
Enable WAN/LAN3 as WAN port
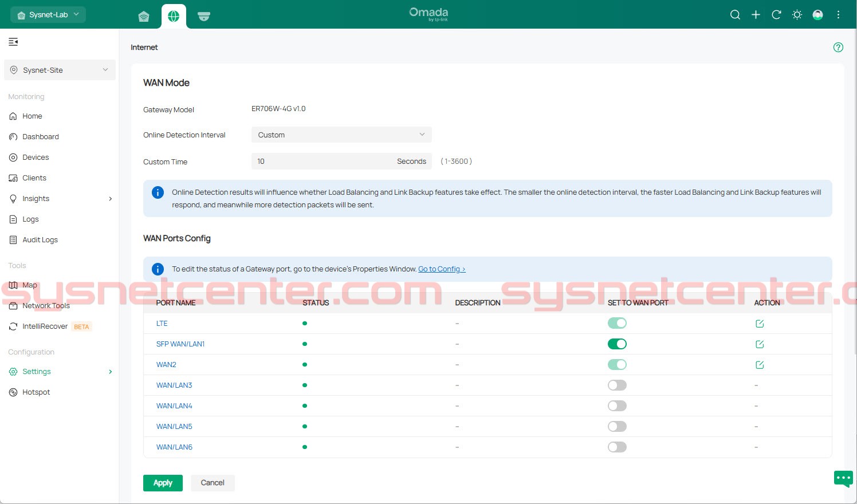click(617, 385)
